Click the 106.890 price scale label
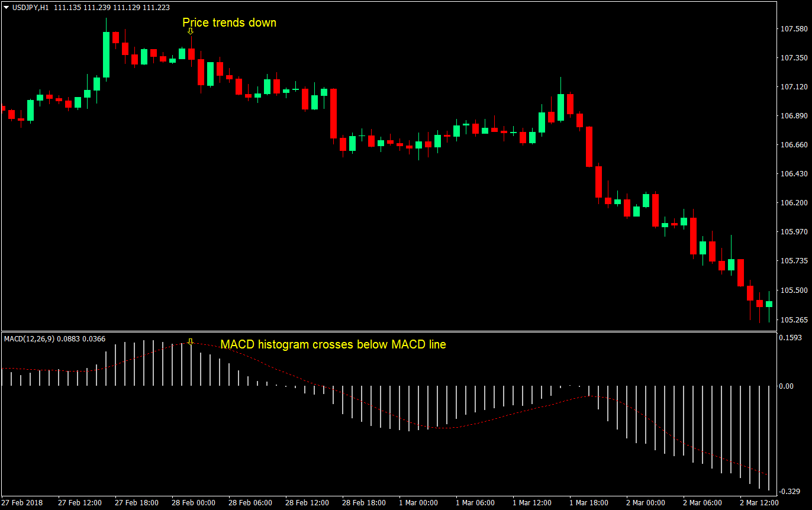Viewport: 812px width, 510px height. point(794,115)
